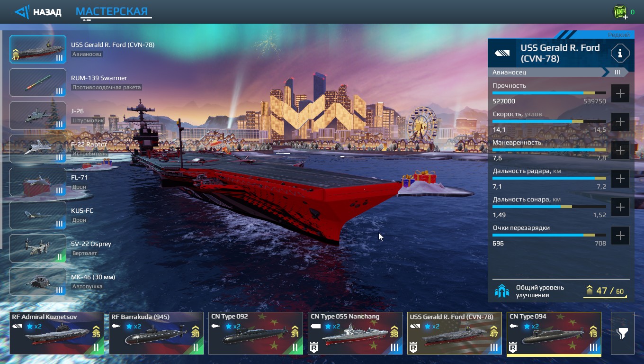Open the ship filter funnel icon

coord(622,333)
